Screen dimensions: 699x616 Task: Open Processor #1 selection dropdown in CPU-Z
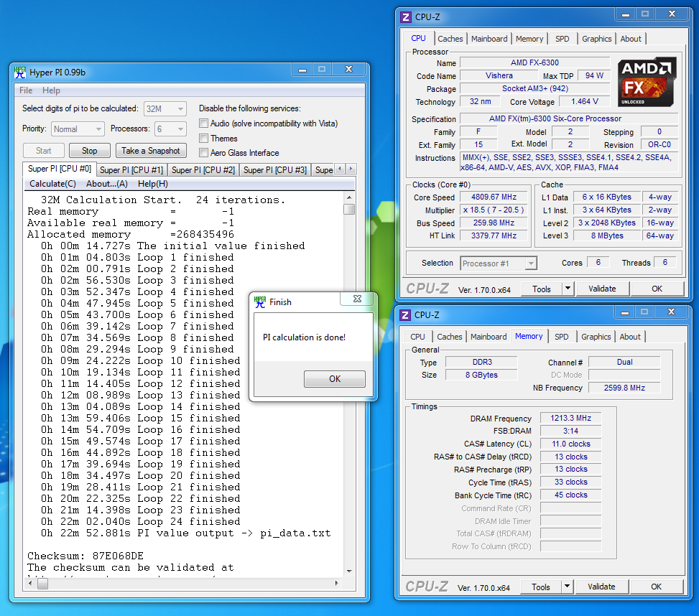point(499,263)
